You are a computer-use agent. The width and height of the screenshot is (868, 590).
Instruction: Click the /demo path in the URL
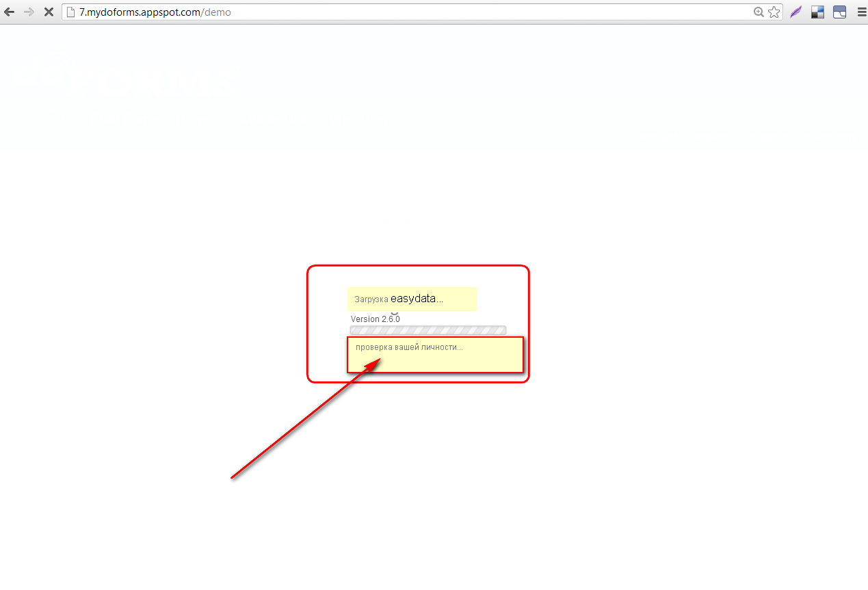coord(217,12)
